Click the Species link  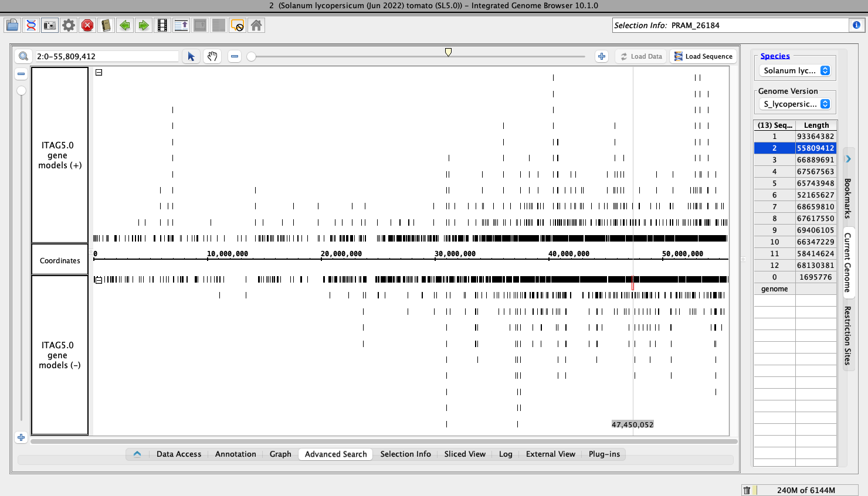(x=775, y=56)
